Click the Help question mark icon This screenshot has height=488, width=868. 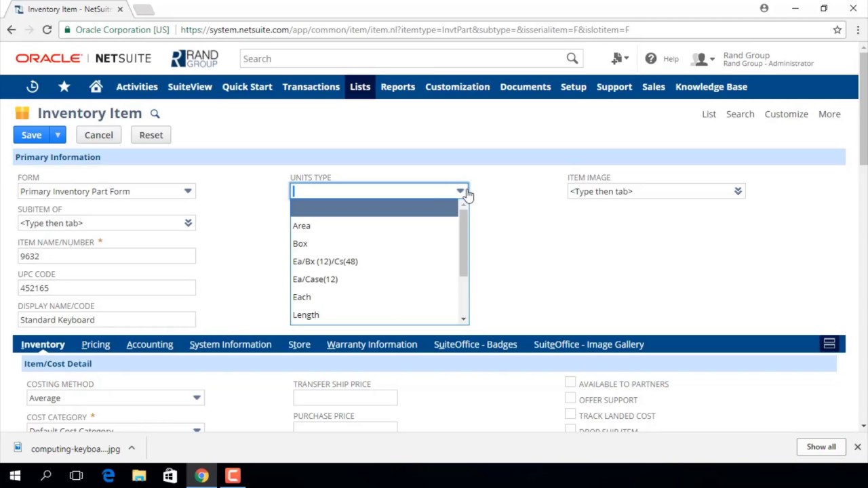tap(651, 59)
